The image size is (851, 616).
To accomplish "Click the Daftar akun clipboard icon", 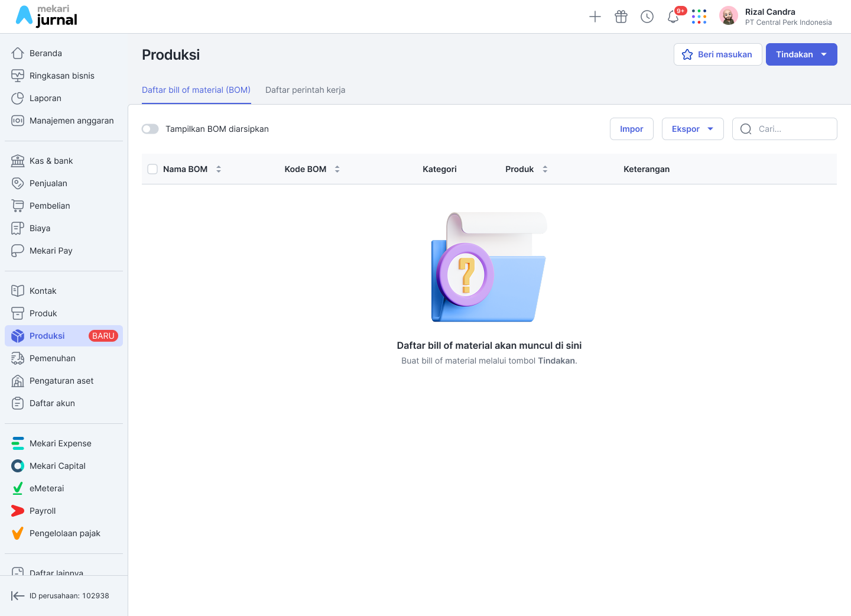I will 18,403.
